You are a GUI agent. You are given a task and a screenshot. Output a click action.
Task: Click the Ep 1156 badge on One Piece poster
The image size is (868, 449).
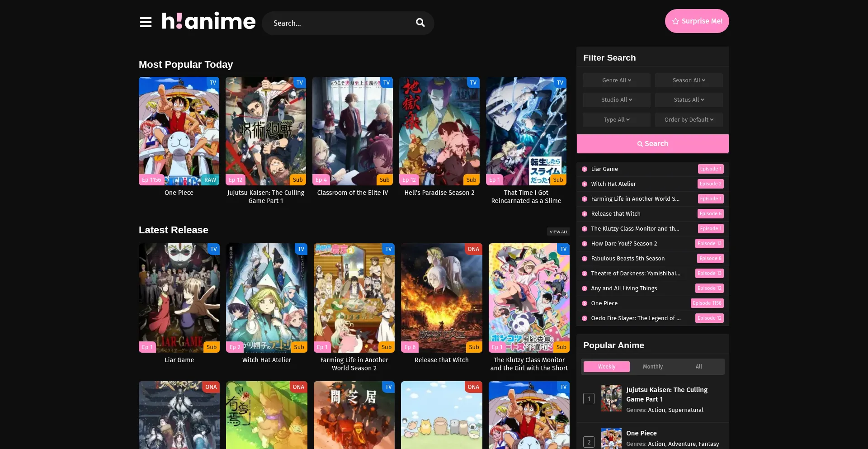[x=151, y=180]
